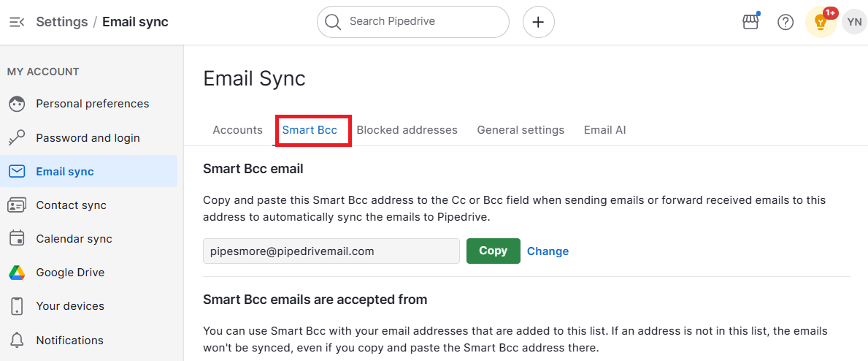Go to General settings tab
The height and width of the screenshot is (361, 868).
[x=521, y=130]
